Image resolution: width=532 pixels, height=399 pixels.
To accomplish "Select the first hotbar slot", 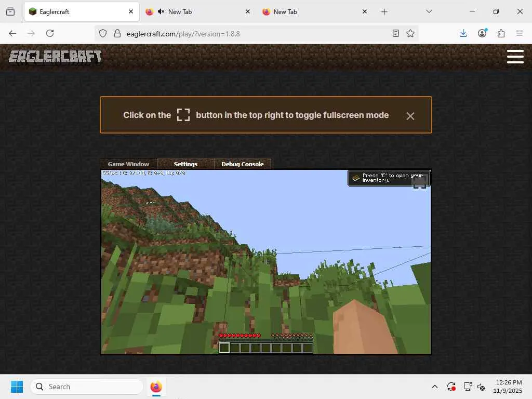I will [224, 348].
